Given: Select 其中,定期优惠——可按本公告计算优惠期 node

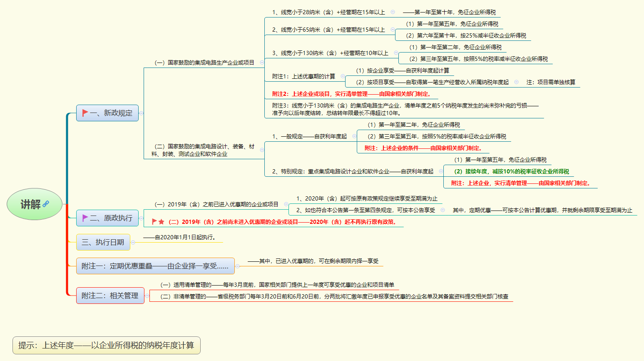Looking at the screenshot, I should pyautogui.click(x=542, y=210).
